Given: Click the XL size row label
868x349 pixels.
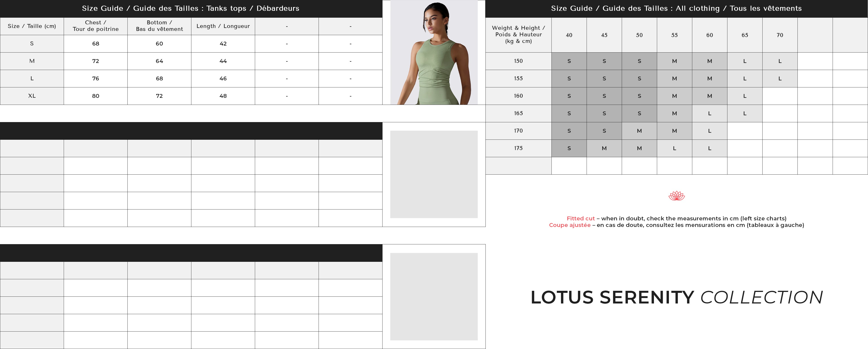Looking at the screenshot, I should (32, 96).
